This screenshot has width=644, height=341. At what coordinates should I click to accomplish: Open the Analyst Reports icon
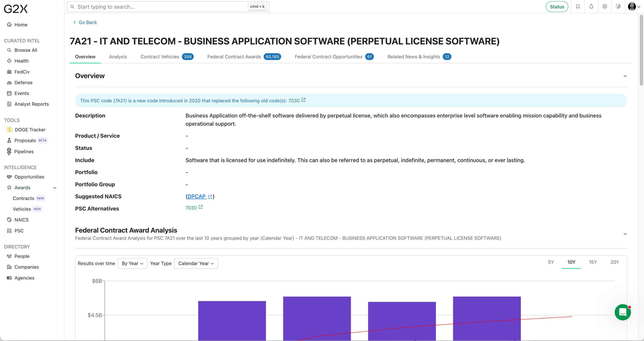pyautogui.click(x=9, y=104)
